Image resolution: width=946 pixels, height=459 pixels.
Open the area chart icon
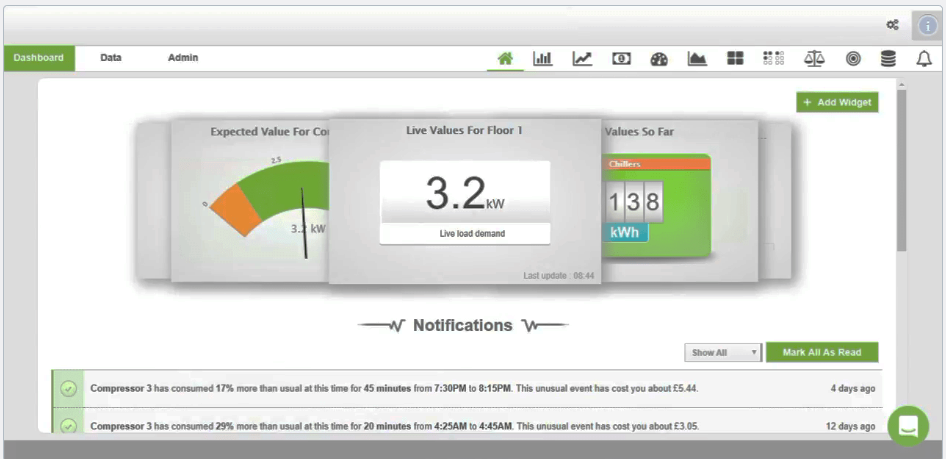[697, 59]
